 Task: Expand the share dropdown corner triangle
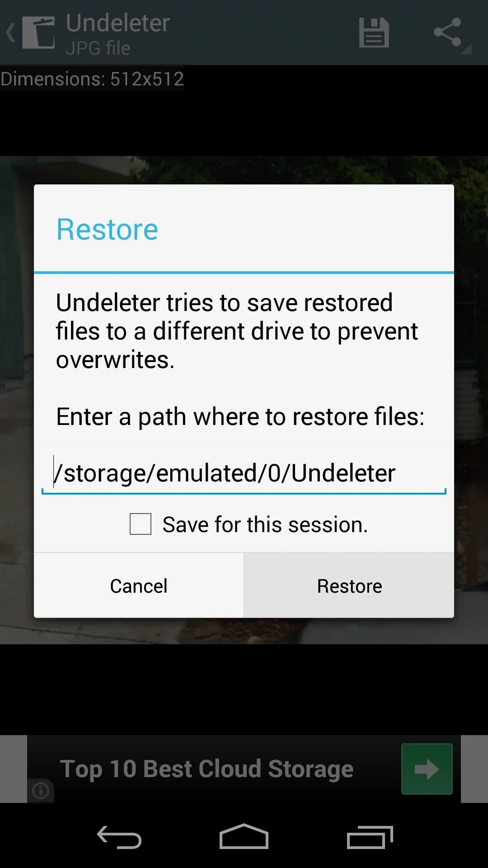[467, 49]
